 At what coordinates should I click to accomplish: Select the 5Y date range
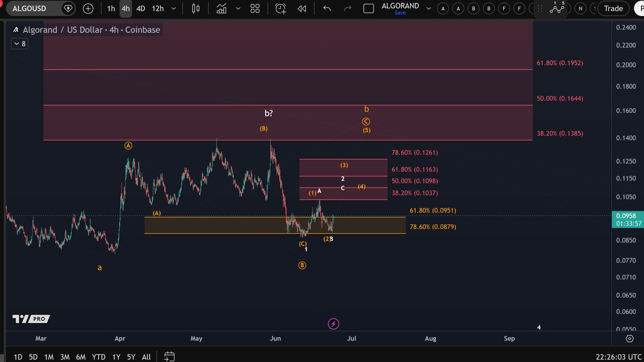(131, 357)
